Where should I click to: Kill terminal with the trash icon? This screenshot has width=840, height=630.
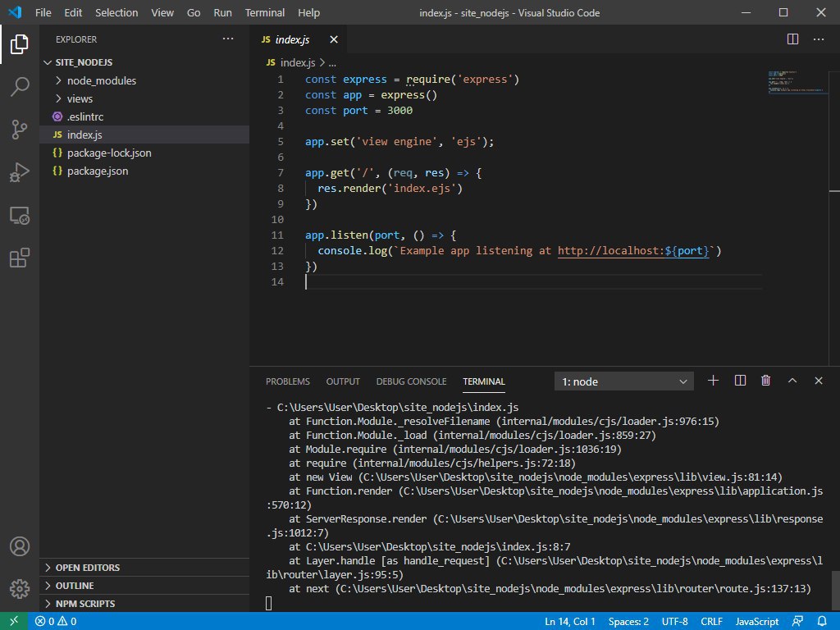(765, 381)
